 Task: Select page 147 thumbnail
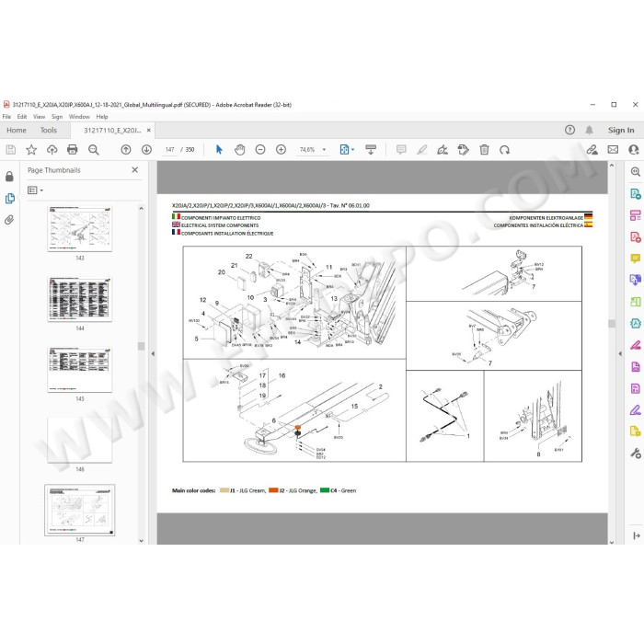[x=80, y=510]
